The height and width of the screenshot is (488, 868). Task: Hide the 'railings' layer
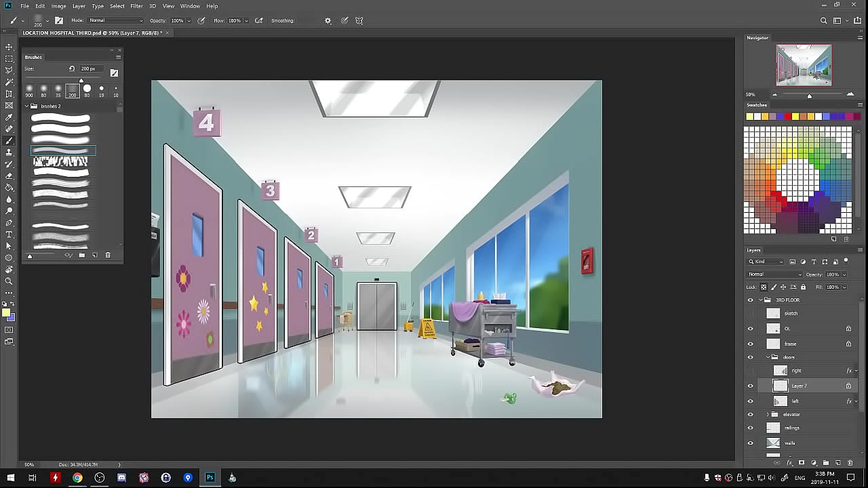(x=750, y=428)
